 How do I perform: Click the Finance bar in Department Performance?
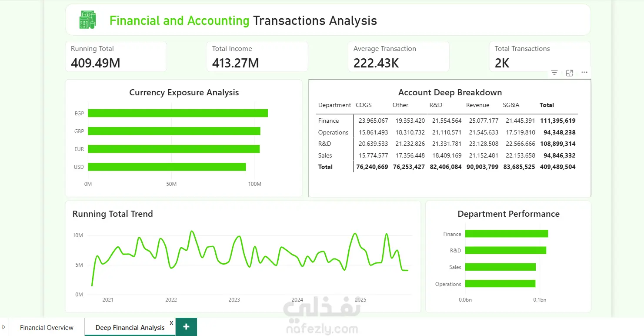(x=507, y=234)
